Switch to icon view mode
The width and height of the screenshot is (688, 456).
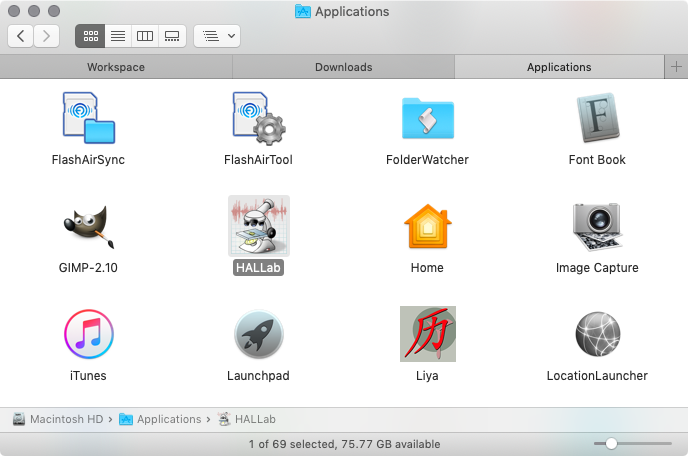[91, 36]
